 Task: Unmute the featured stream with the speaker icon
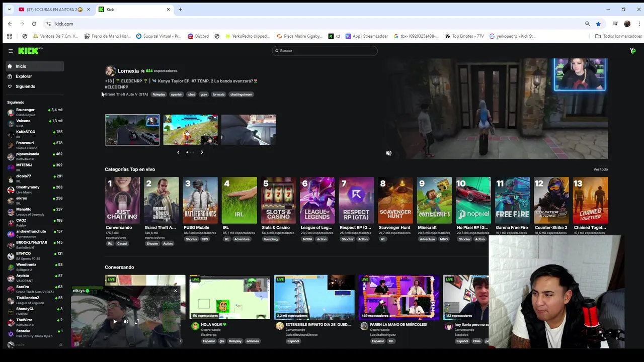(x=388, y=153)
